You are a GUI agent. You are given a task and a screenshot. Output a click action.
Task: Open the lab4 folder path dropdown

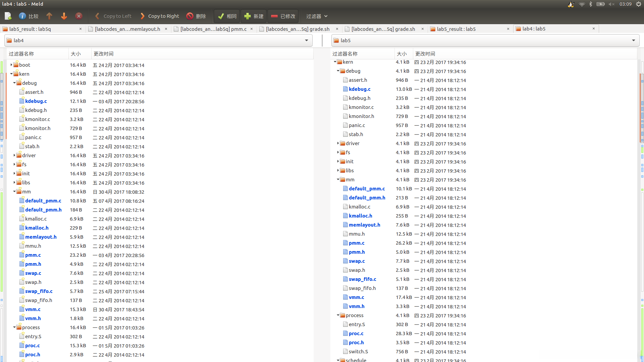pyautogui.click(x=306, y=41)
